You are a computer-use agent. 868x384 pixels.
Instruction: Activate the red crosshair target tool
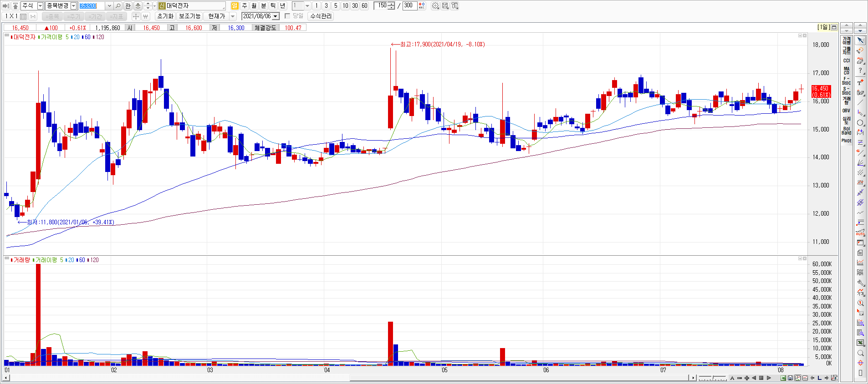pos(860,363)
